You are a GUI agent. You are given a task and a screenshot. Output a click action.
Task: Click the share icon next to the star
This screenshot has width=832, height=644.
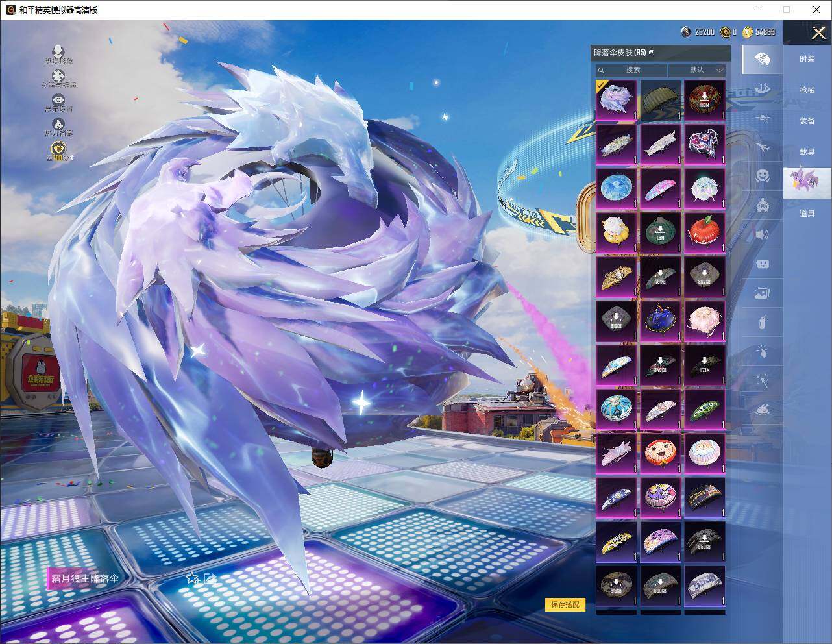209,578
